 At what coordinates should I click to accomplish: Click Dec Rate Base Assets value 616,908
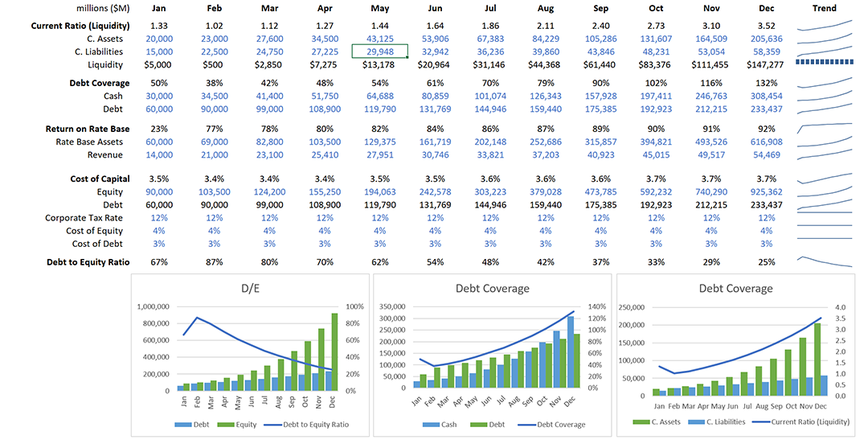pyautogui.click(x=766, y=142)
